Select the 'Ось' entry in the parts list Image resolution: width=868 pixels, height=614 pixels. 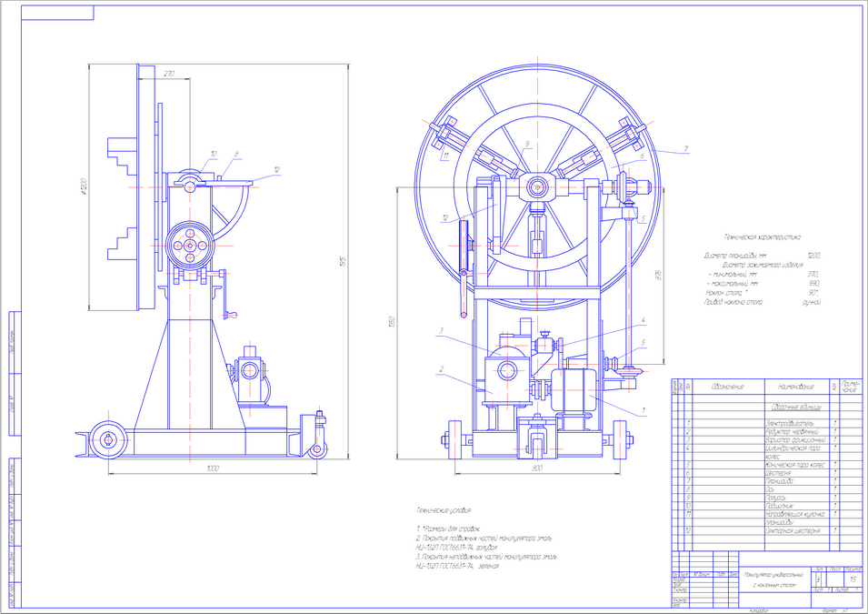pos(770,490)
